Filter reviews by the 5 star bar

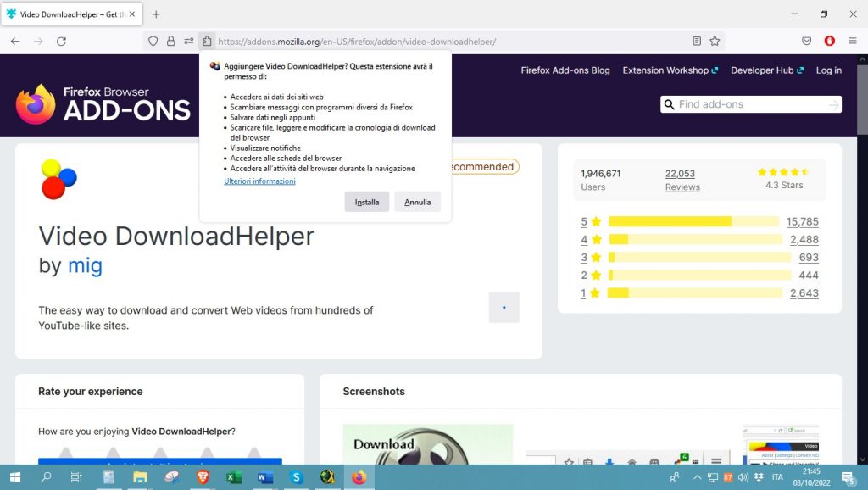(x=693, y=221)
